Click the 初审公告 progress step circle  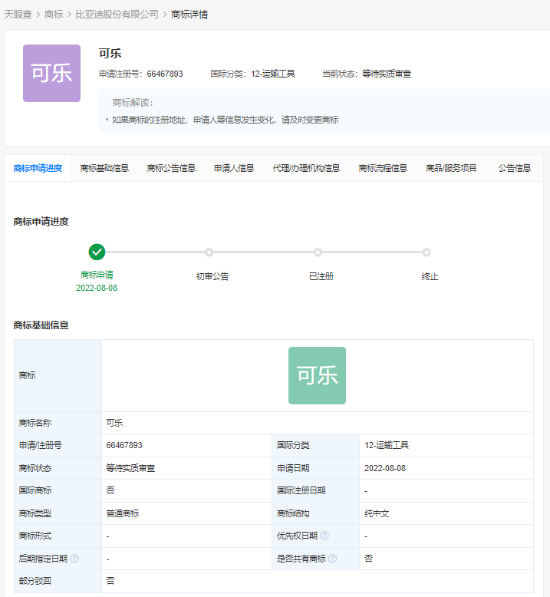point(209,252)
